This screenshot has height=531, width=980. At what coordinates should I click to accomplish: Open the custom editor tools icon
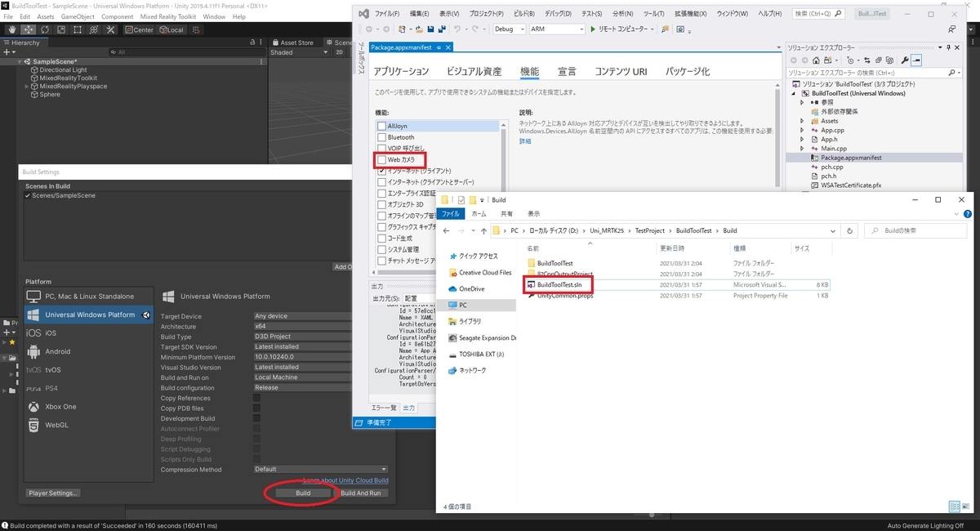pos(110,29)
